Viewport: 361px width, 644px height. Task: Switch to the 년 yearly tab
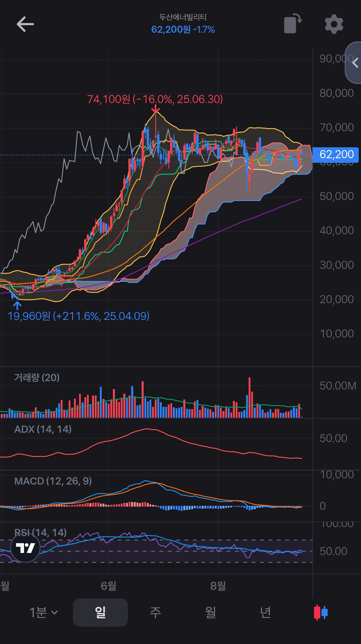click(x=265, y=613)
